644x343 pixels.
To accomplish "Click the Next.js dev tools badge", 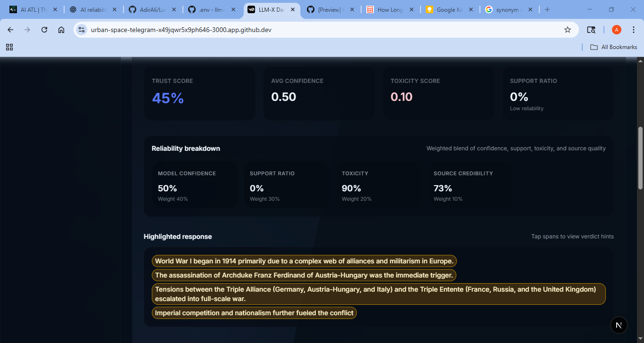I will coord(619,325).
